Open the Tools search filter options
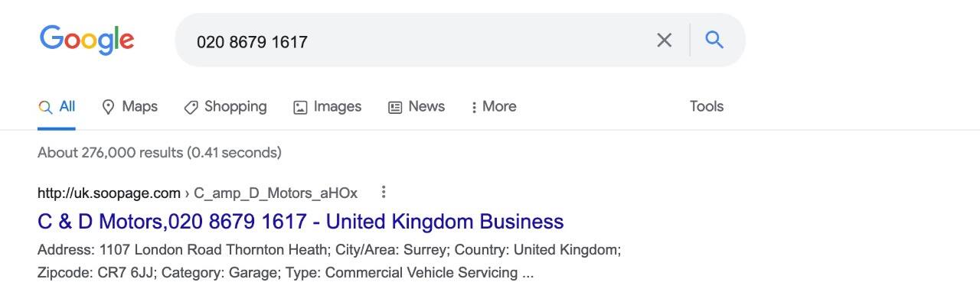 [x=707, y=106]
